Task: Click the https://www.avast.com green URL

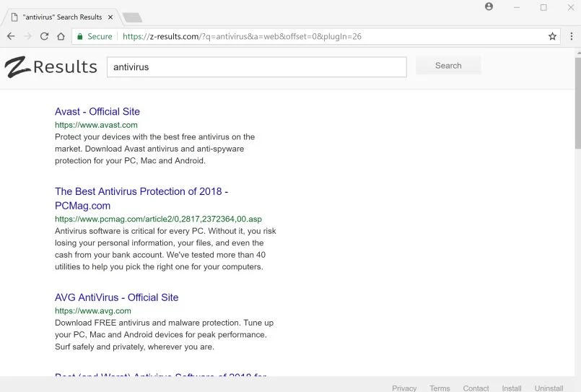Action: [x=96, y=125]
